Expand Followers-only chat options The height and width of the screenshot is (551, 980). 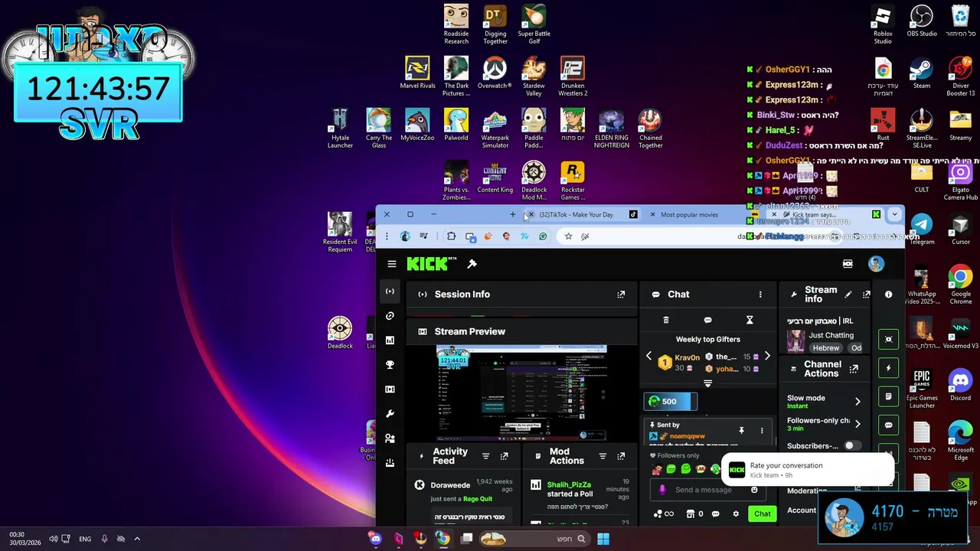point(857,423)
